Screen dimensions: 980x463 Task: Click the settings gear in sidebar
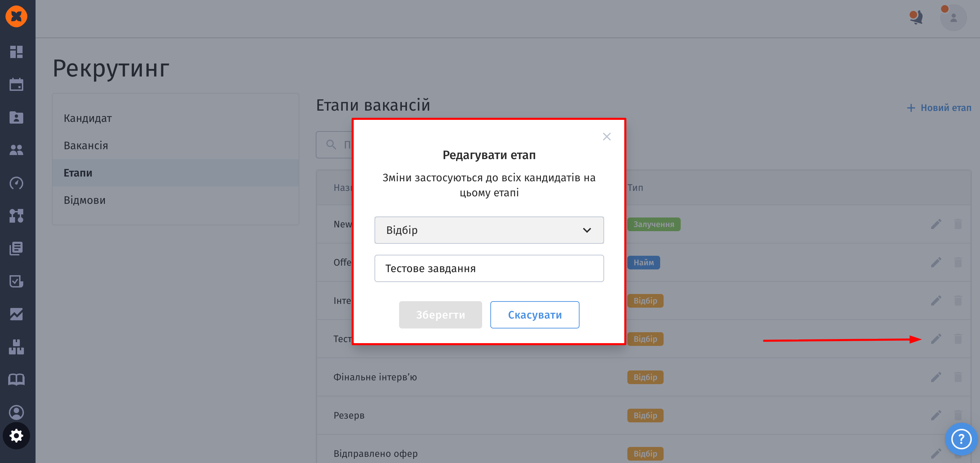[x=16, y=436]
